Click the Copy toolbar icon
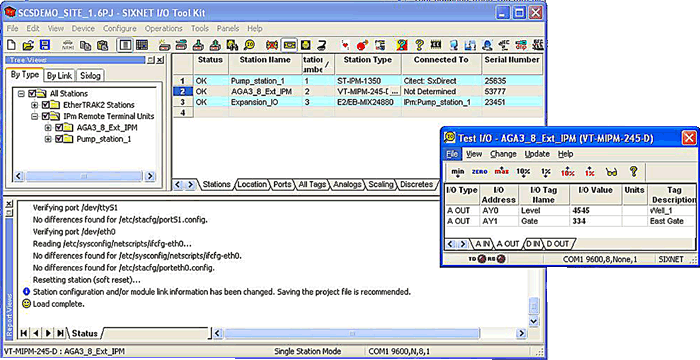This screenshot has width=700, height=360. (x=85, y=45)
